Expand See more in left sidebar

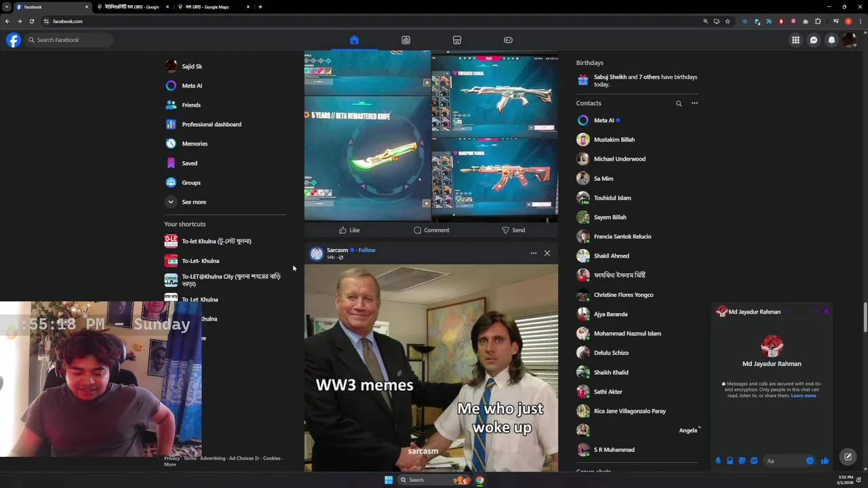pyautogui.click(x=225, y=202)
